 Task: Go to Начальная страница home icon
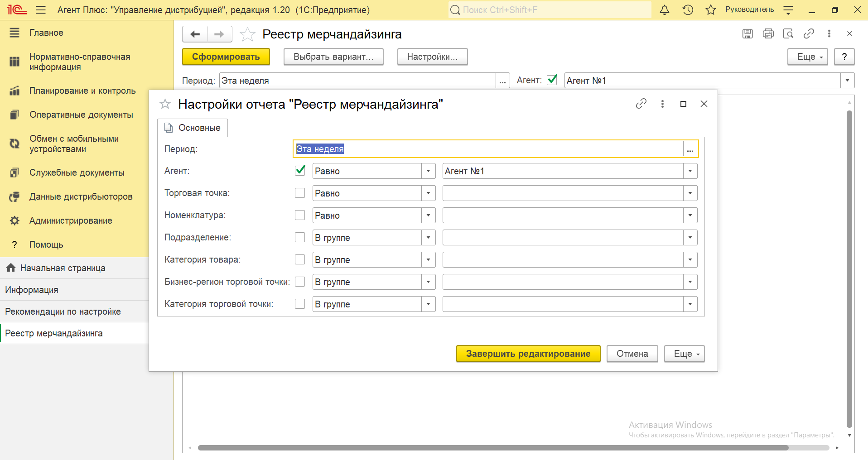click(x=11, y=268)
